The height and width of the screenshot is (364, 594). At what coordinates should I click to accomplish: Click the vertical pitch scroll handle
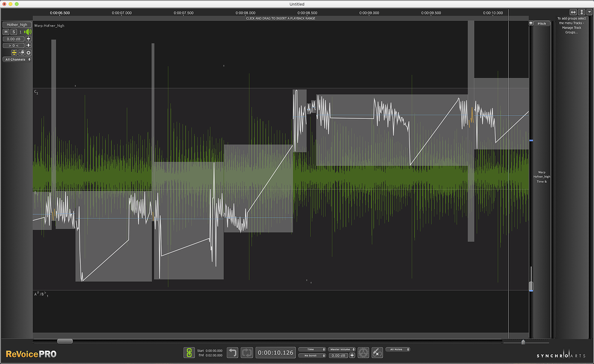(531, 286)
